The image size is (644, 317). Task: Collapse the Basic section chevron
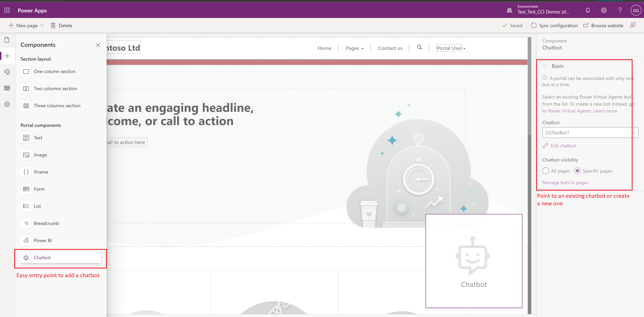[544, 66]
